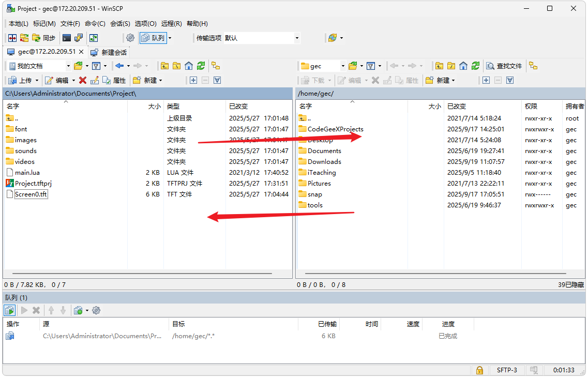Expand the 传输选项 transfer settings dropdown
Image resolution: width=588 pixels, height=378 pixels.
click(297, 38)
